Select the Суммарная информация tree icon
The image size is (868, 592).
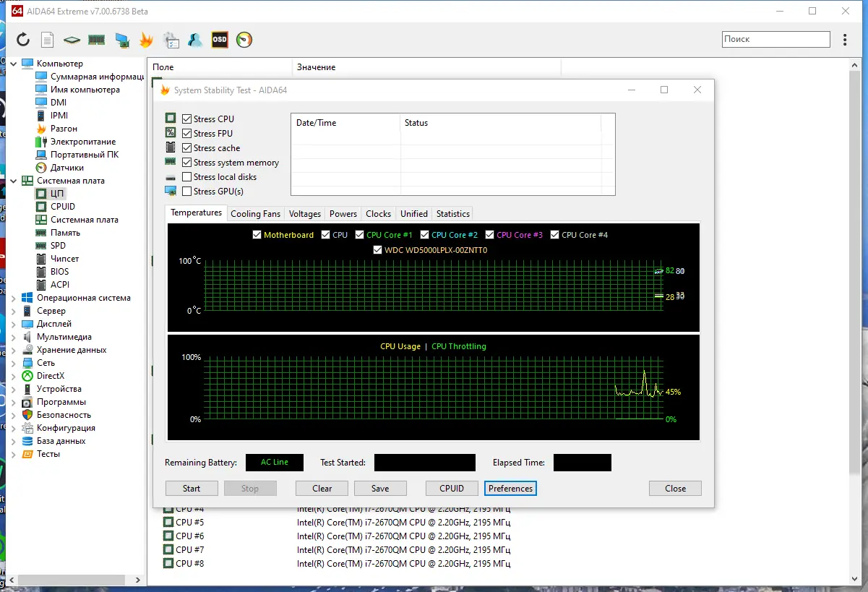coord(41,77)
